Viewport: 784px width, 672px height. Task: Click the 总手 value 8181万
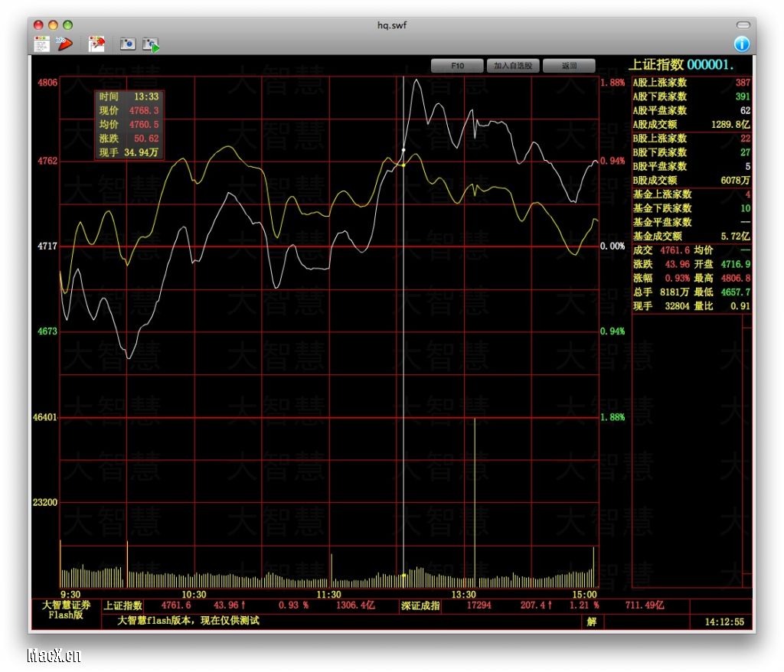click(x=675, y=292)
